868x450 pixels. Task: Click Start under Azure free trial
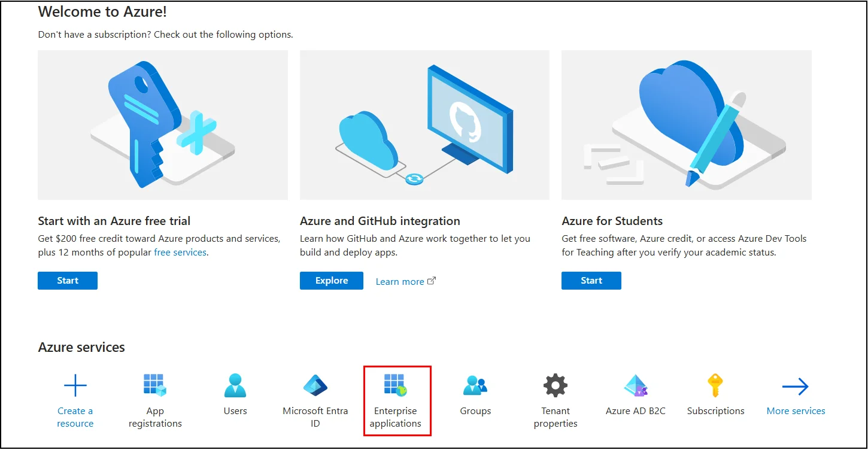tap(68, 281)
